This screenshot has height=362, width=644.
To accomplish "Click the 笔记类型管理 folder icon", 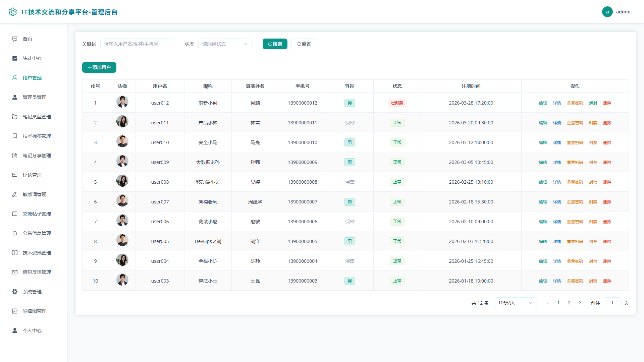I will [15, 117].
